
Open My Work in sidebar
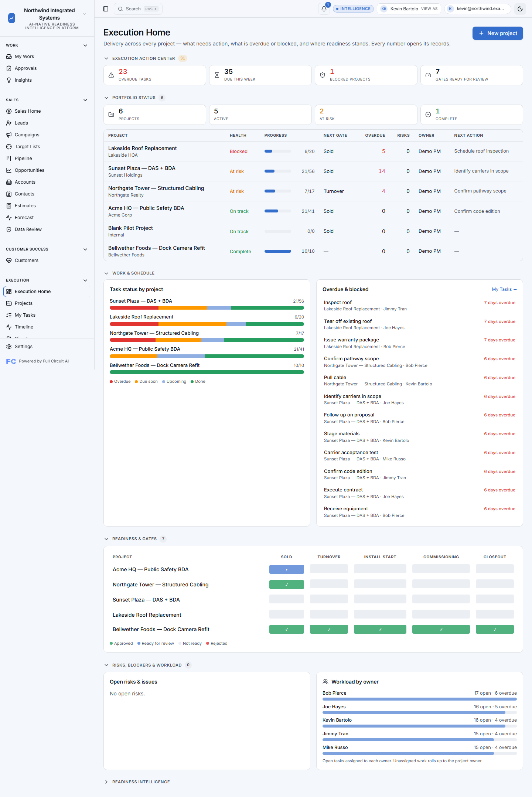pos(47,57)
